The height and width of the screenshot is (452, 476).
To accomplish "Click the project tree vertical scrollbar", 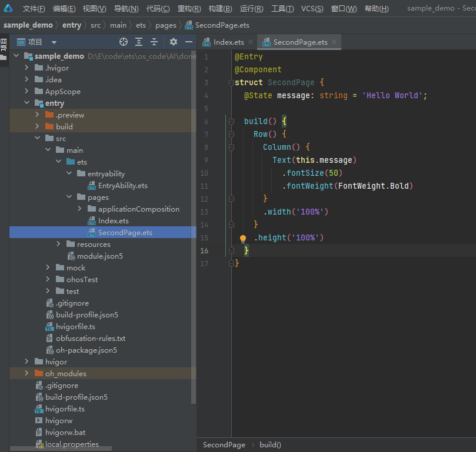I will click(x=194, y=227).
